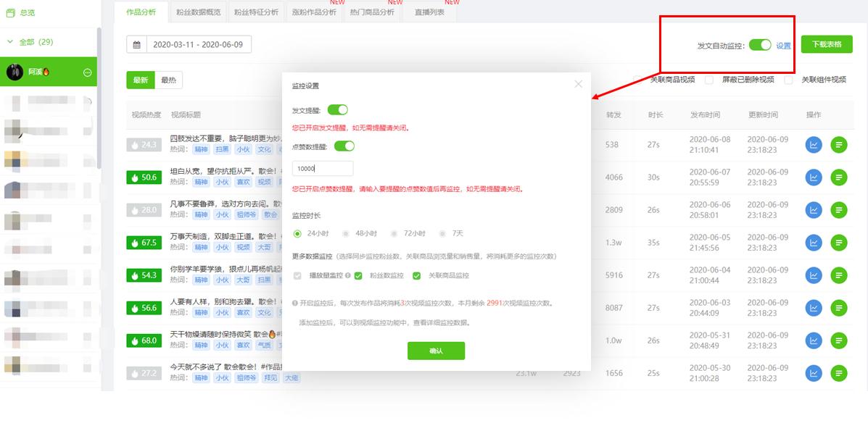The width and height of the screenshot is (868, 431).
Task: Click the circular options icon beside 阿溪
Action: (x=88, y=72)
